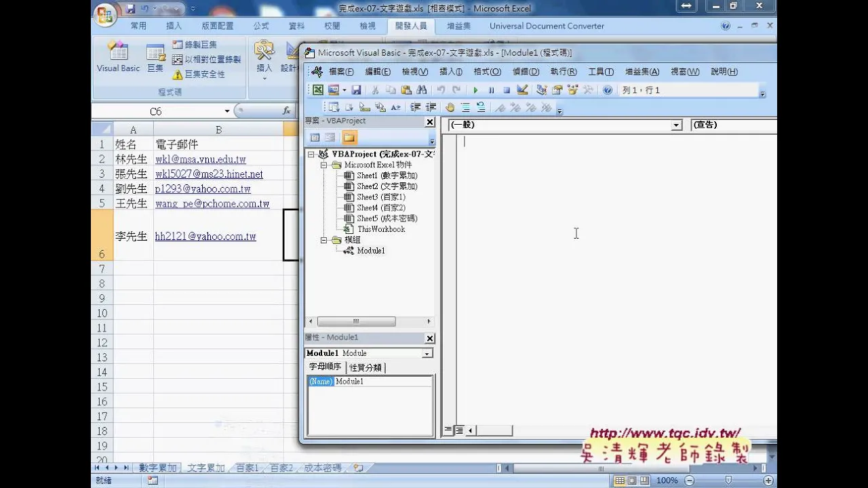The height and width of the screenshot is (488, 868).
Task: Open the 檔案(F) menu in VBA editor
Action: pos(341,72)
